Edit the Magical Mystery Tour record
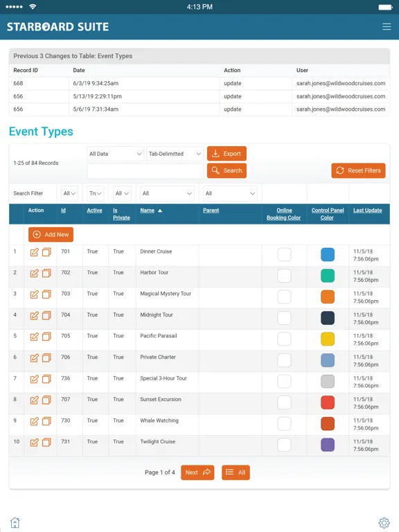Screen dimensions: 399x532 (x=34, y=294)
